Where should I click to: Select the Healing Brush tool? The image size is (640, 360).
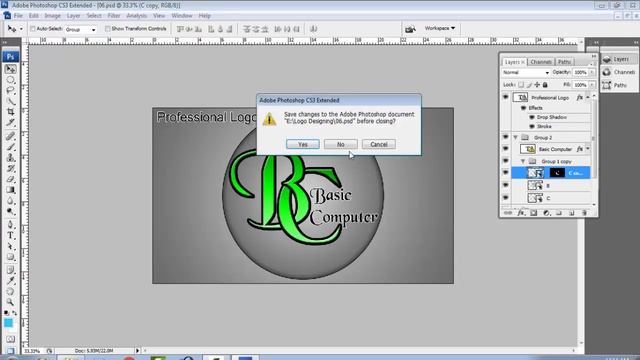pos(11,136)
